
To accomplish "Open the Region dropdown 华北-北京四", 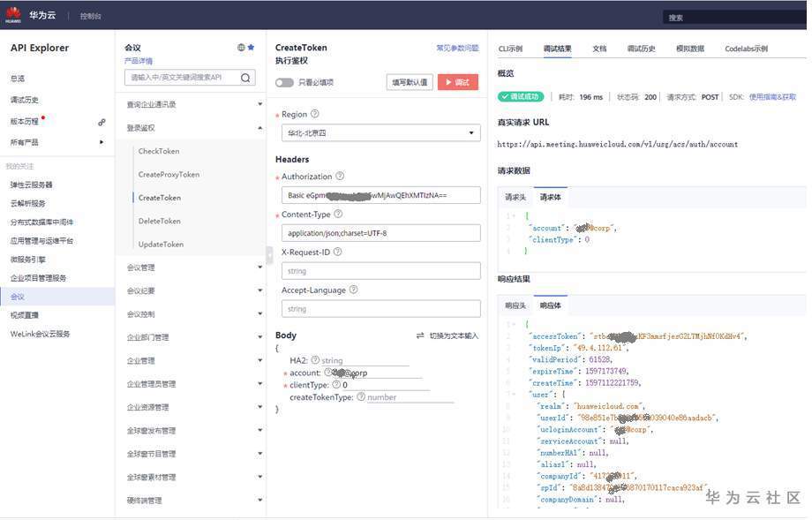I will 381,133.
